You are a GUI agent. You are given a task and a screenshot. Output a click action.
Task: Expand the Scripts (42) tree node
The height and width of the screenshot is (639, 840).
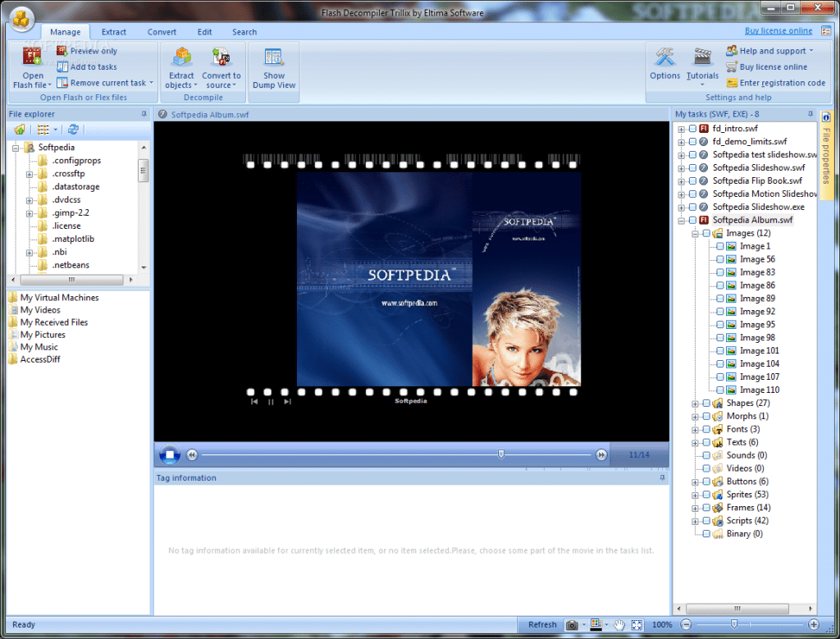(x=696, y=521)
